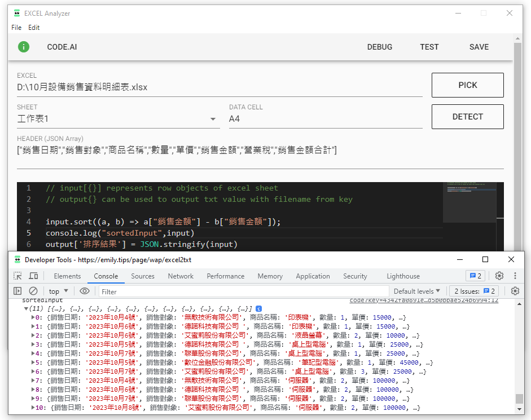The image size is (531, 420).
Task: Open the top JavaScript context dropdown
Action: coord(58,291)
